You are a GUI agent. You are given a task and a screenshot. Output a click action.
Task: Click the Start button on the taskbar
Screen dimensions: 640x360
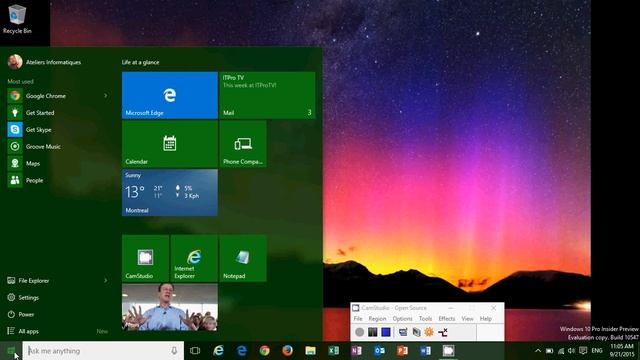click(11, 351)
